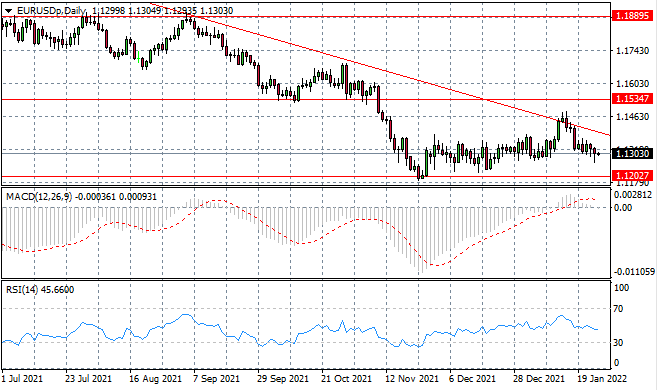Viewport: 658px width, 390px height.
Task: Open the chart menu triangle beside EURUSDp
Action: click(8, 11)
